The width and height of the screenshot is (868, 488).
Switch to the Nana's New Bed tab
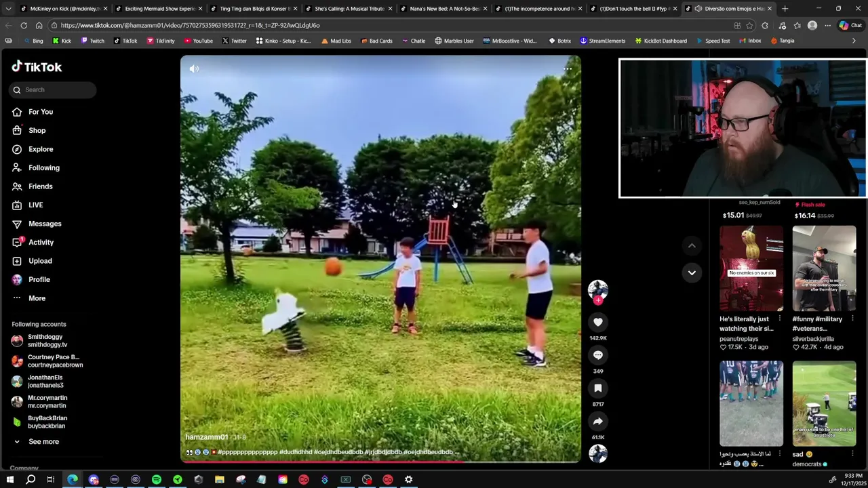click(x=443, y=9)
